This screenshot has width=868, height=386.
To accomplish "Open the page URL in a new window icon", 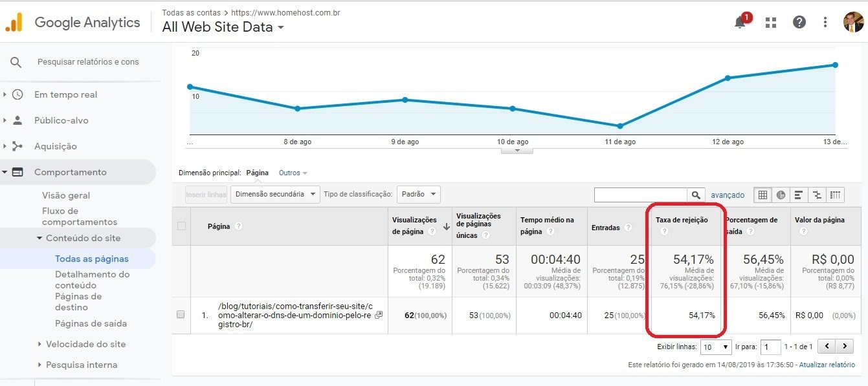I will click(379, 315).
